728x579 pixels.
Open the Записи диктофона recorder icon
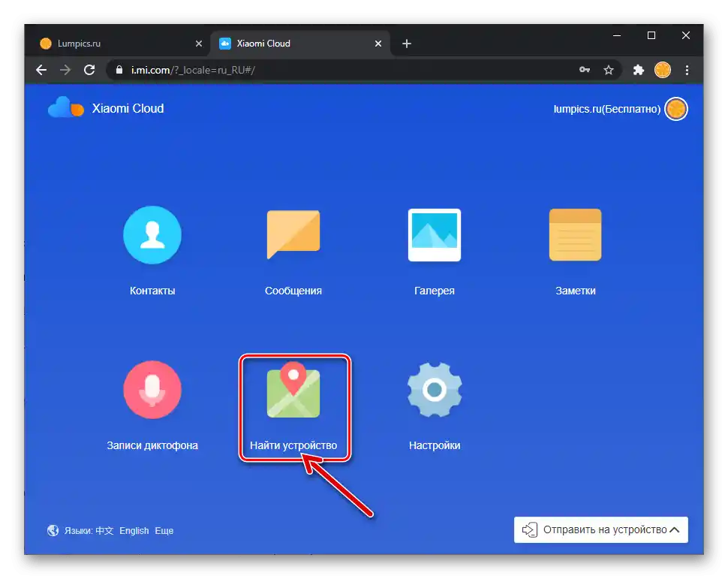152,390
